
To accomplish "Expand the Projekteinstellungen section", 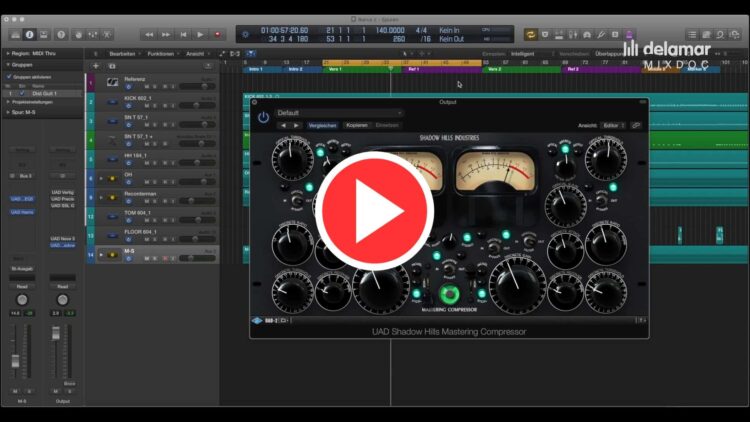I will (x=8, y=102).
